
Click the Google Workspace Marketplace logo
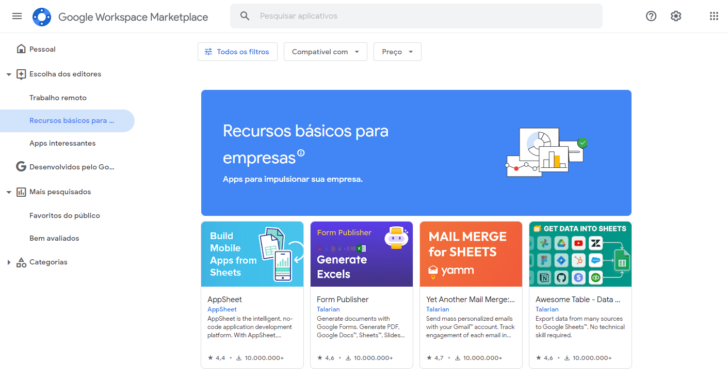coord(41,17)
